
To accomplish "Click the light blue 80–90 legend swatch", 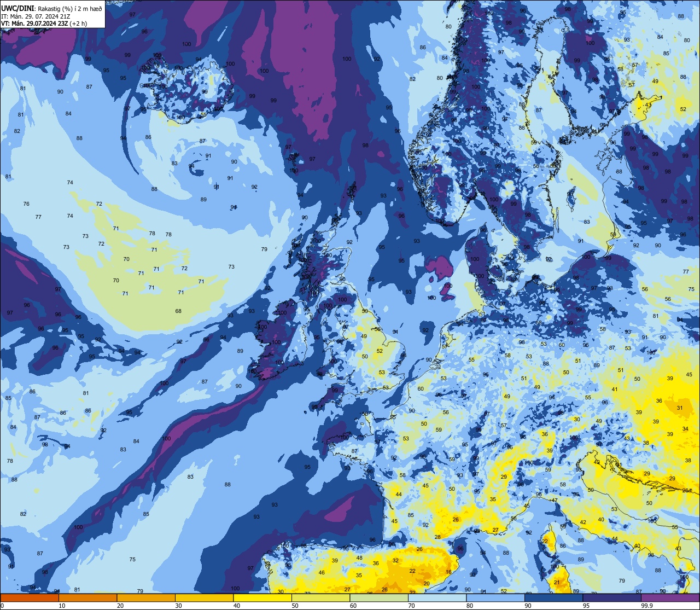I will point(495,597).
